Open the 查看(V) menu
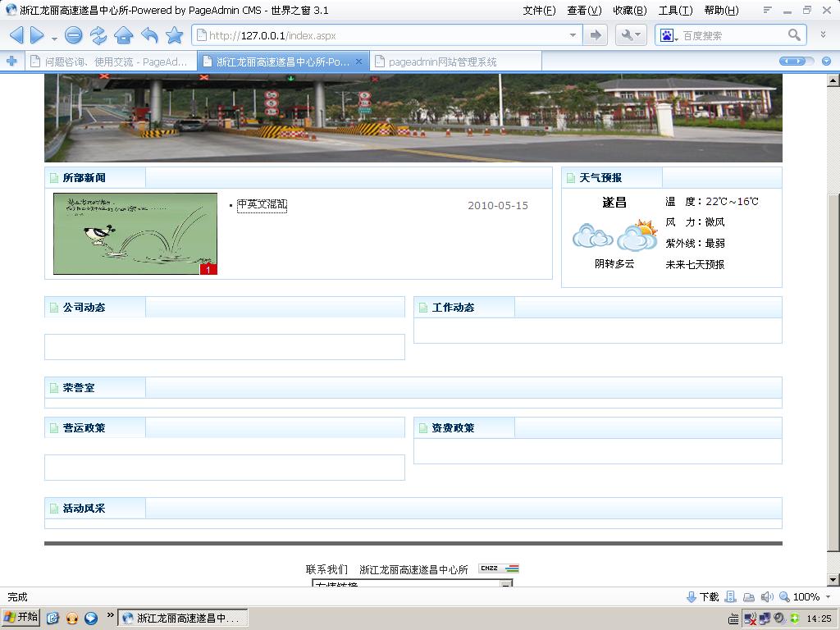 coord(584,10)
